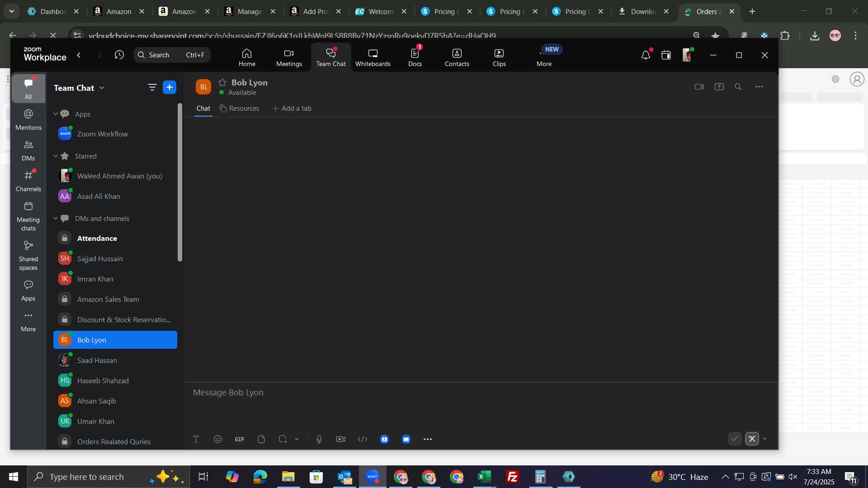Screen dimensions: 868x488
Task: Open Excel from the Windows taskbar
Action: [x=485, y=477]
